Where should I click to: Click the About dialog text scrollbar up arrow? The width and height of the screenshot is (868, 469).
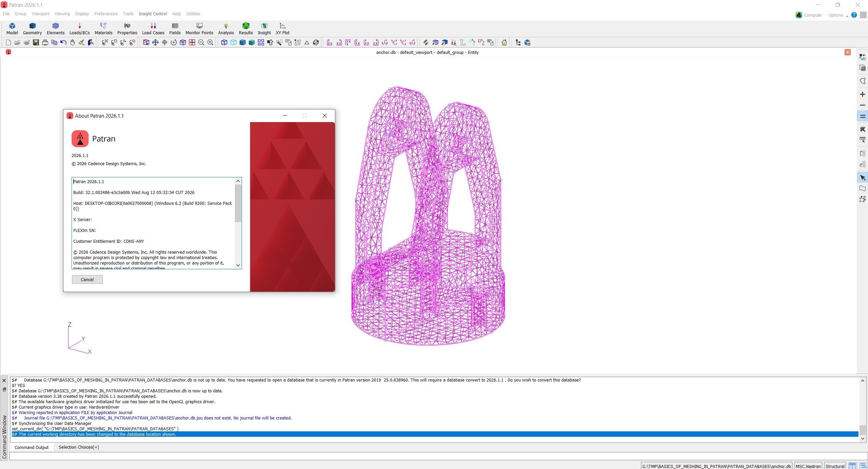pos(238,181)
